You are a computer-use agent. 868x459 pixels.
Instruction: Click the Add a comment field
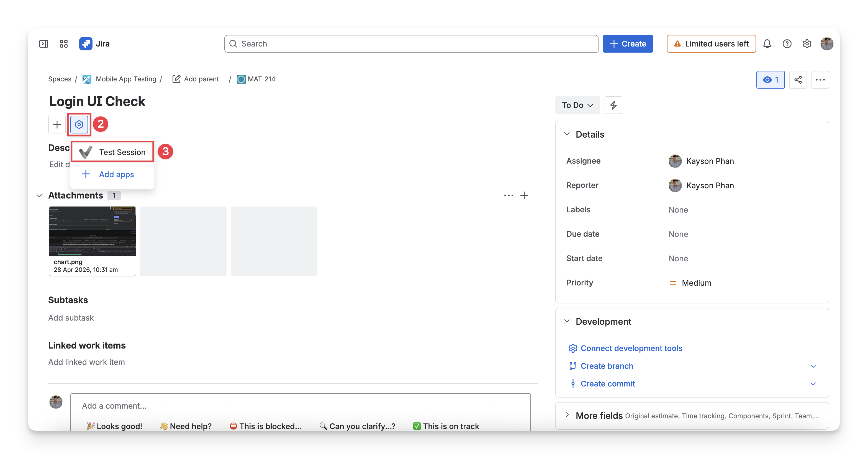click(x=301, y=406)
